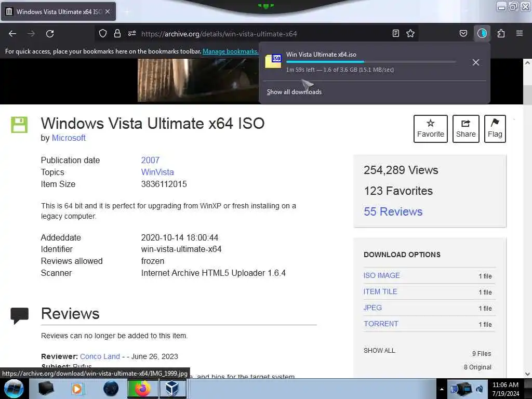This screenshot has height=399, width=532.
Task: Download the ISO IMAGE option
Action: click(382, 275)
